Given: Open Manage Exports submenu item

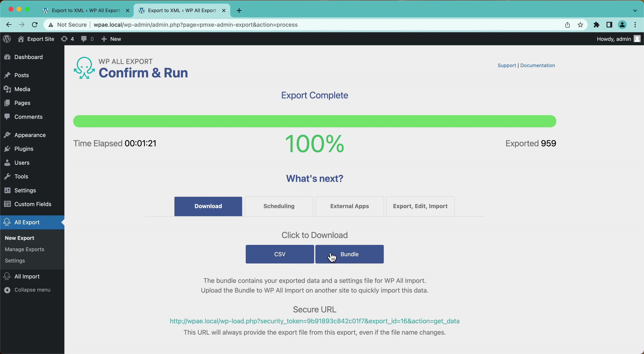Looking at the screenshot, I should pyautogui.click(x=25, y=250).
